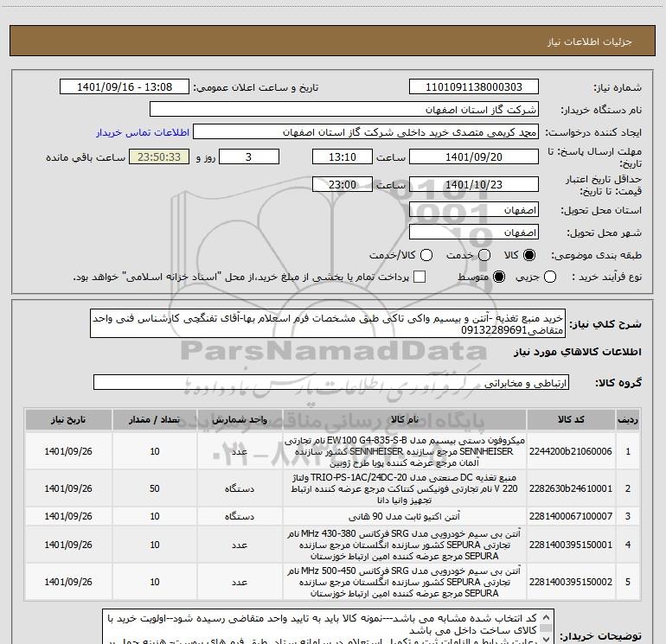The image size is (666, 644).
Task: Click item code 2244200b21060006
Action: tap(571, 451)
